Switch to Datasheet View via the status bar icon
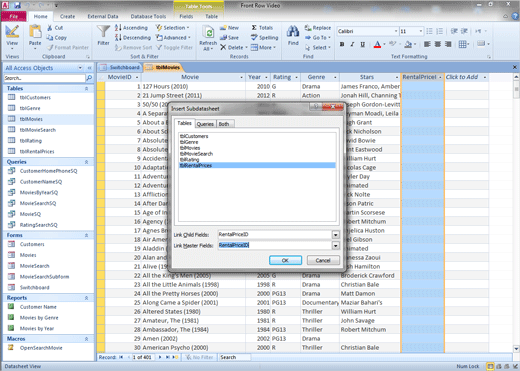The image size is (520, 371). point(491,366)
